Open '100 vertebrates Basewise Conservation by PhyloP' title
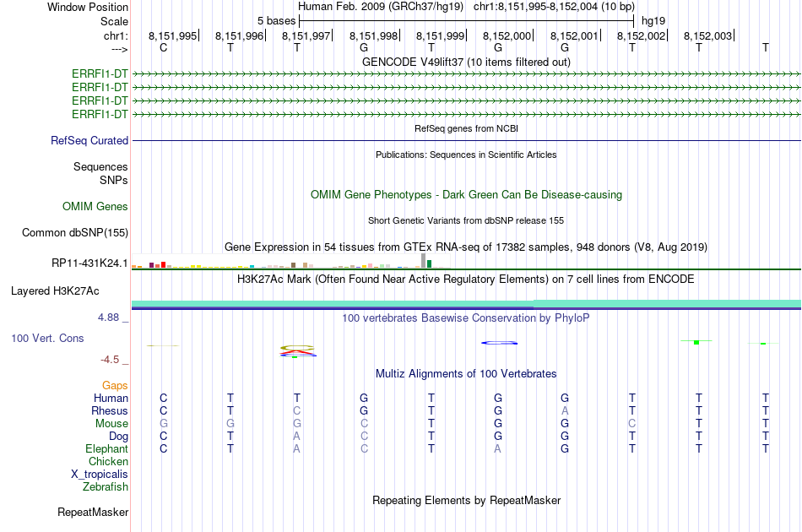 coord(466,318)
